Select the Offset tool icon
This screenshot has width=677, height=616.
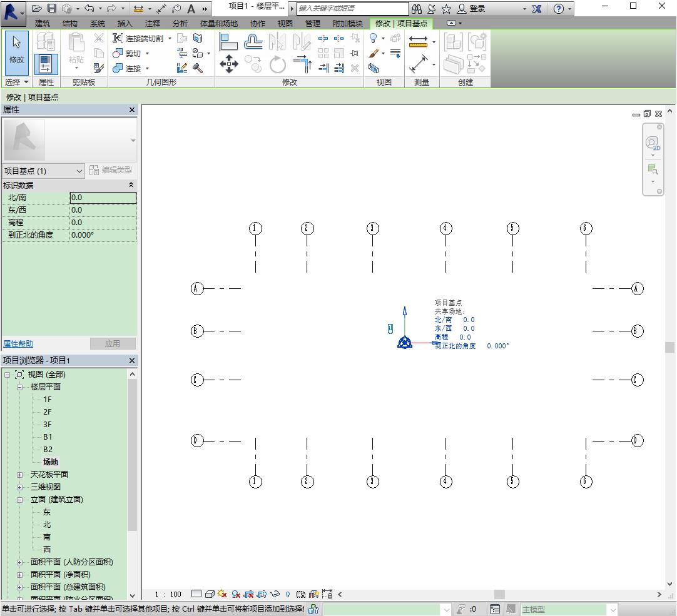(x=253, y=43)
